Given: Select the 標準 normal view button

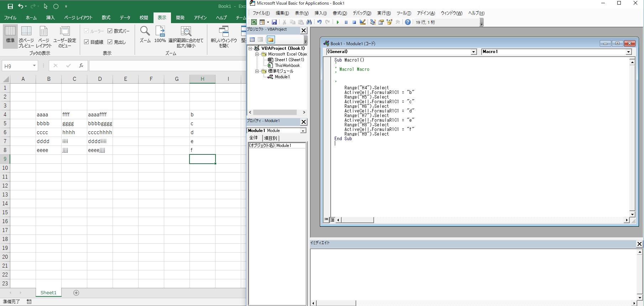Looking at the screenshot, I should 10,37.
